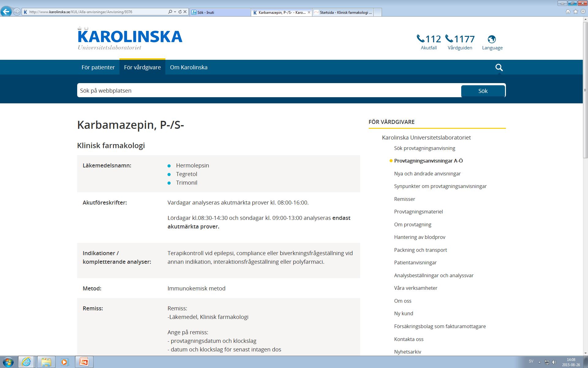The height and width of the screenshot is (368, 588).
Task: Click the browser Forward arrow button
Action: tap(17, 12)
